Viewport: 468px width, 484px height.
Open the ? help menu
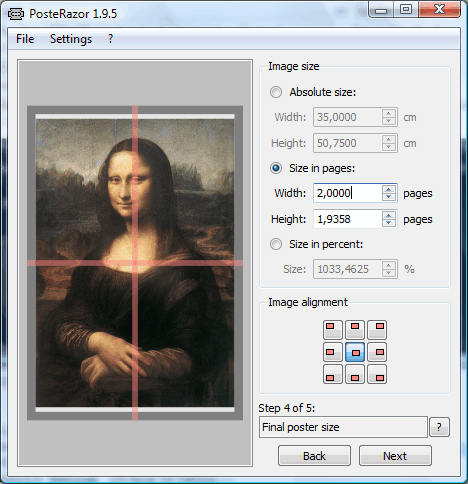tap(111, 39)
